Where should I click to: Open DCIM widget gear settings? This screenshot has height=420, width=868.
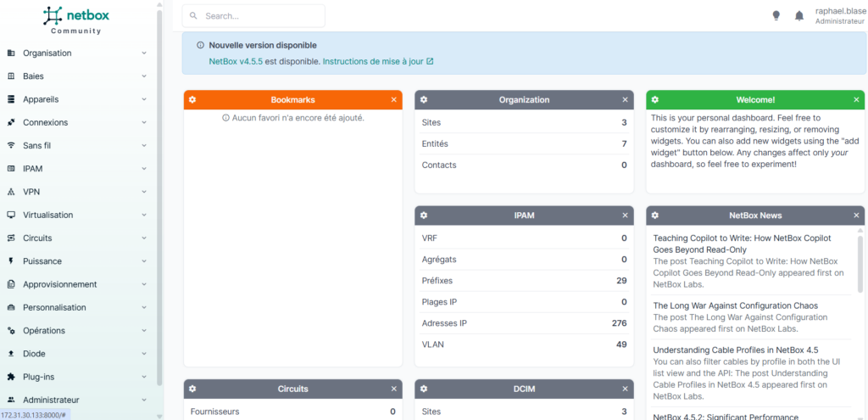[424, 389]
